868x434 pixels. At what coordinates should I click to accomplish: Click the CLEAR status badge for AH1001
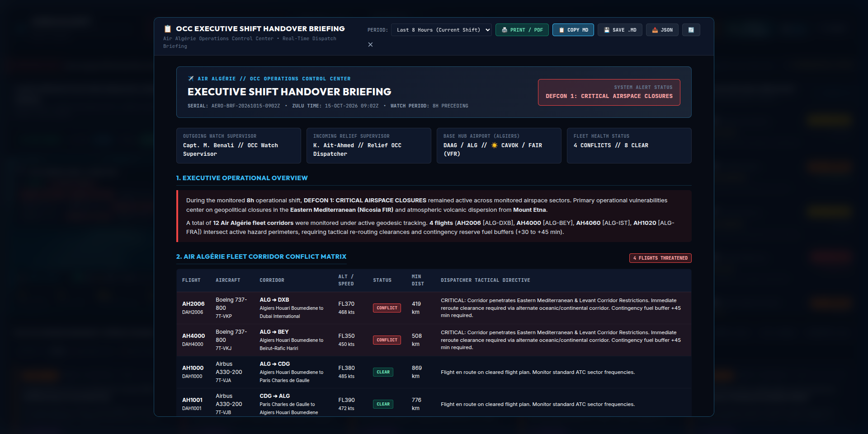(383, 404)
